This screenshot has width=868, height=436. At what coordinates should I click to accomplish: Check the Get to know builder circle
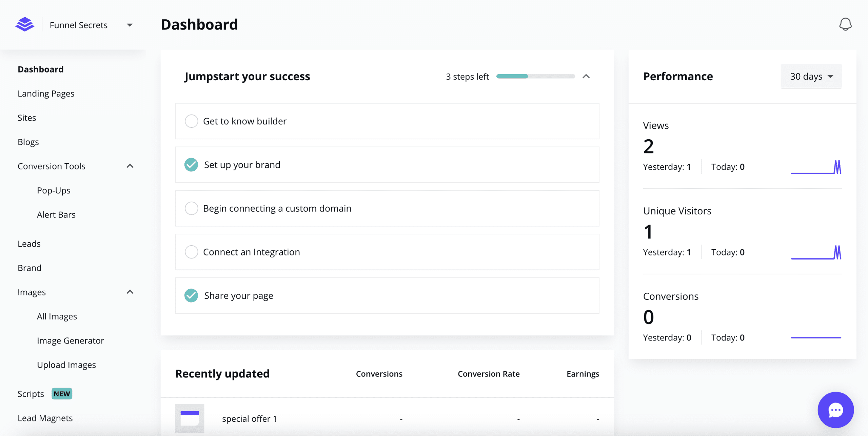coord(191,121)
